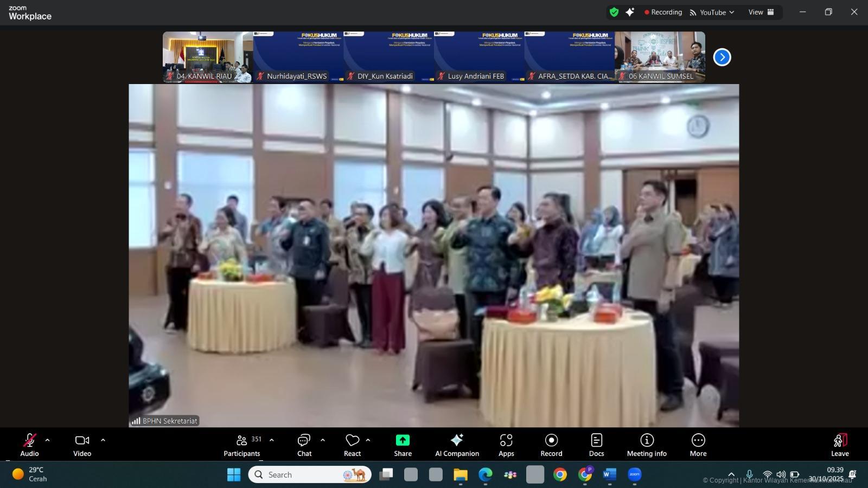This screenshot has height=488, width=868.
Task: Show Meeting info details
Action: pos(647,445)
